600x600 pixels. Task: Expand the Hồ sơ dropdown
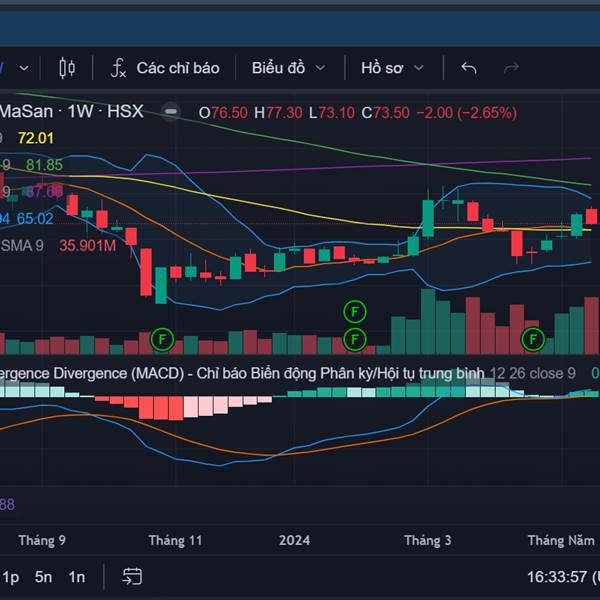click(393, 68)
